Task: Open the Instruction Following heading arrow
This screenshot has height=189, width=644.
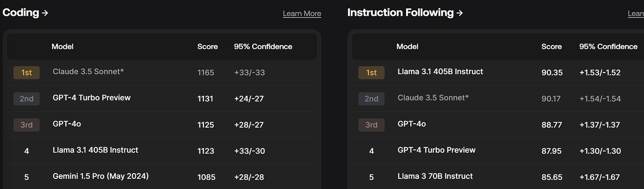Action: click(460, 13)
